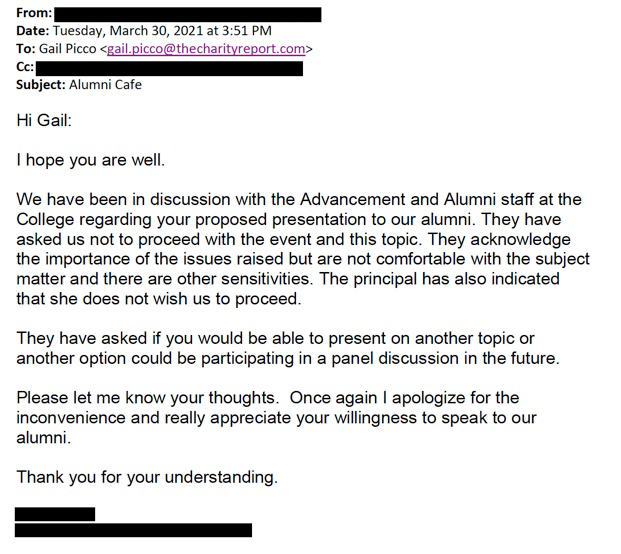This screenshot has height=554, width=621.
Task: Click the line starting "They have asked if you"
Action: 276,339
